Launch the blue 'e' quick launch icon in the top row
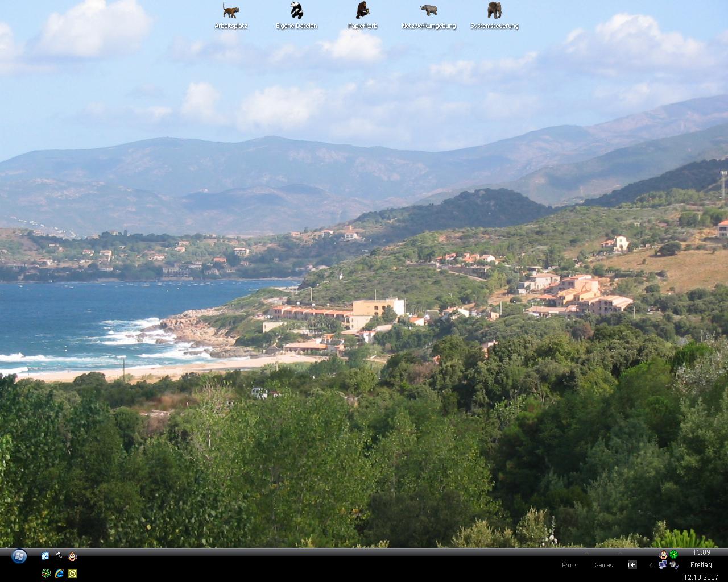 point(45,556)
